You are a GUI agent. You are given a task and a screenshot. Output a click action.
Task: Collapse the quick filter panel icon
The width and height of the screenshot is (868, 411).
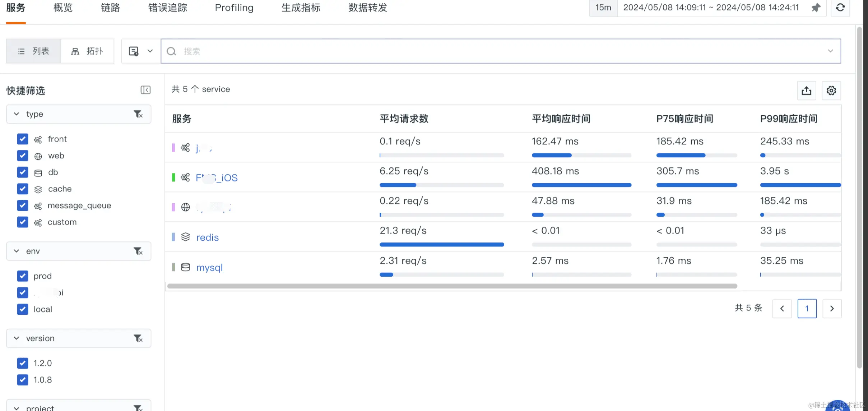[x=145, y=90]
